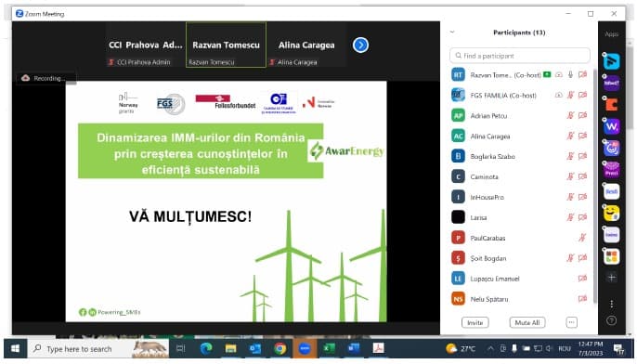Open Task View on taskbar

pyautogui.click(x=181, y=348)
